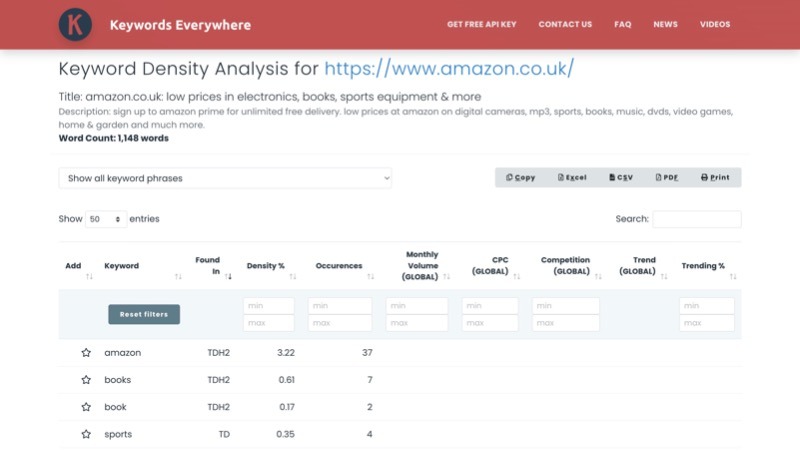
Task: Star the book keyword row
Action: click(x=86, y=407)
